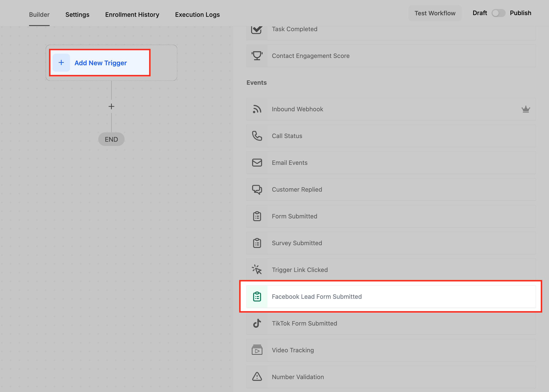
Task: Toggle the Draft/Publish switch
Action: (498, 13)
